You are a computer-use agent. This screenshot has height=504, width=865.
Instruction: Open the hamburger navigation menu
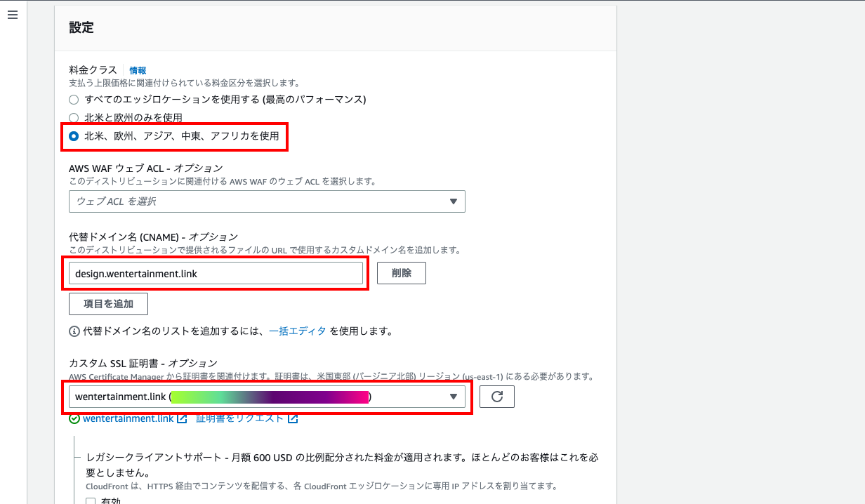tap(13, 15)
